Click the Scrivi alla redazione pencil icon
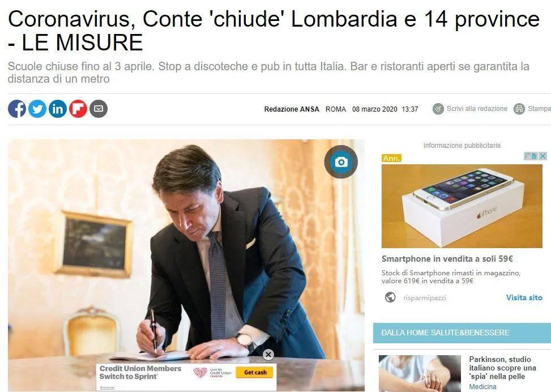Image resolution: width=551 pixels, height=392 pixels. pos(438,109)
